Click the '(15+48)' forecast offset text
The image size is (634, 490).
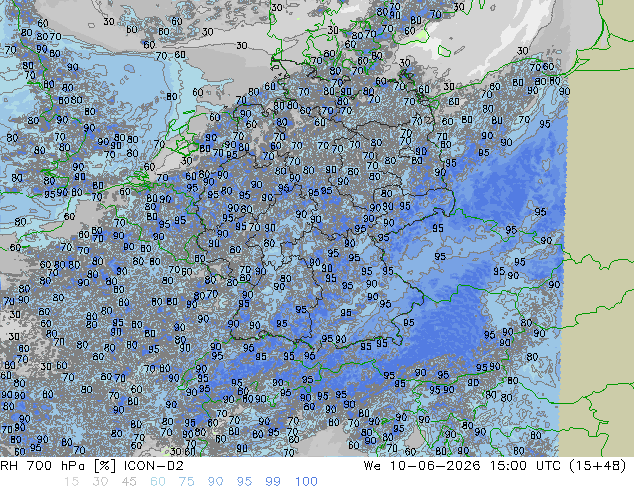[x=598, y=466]
